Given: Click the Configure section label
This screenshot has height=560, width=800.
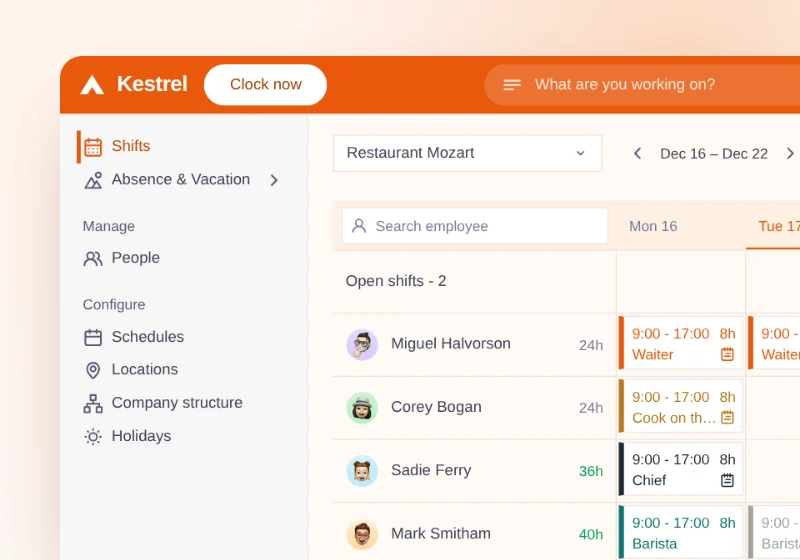Looking at the screenshot, I should click(x=114, y=305).
